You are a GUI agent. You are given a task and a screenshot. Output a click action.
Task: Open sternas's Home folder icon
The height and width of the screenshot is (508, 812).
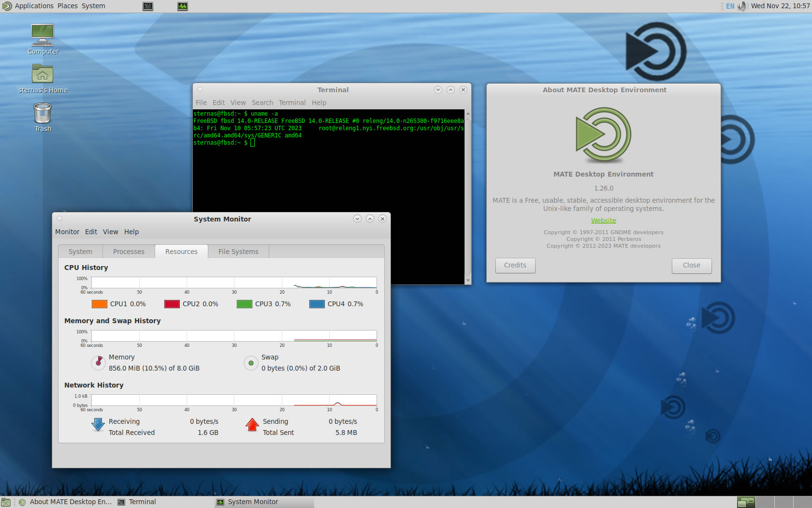pyautogui.click(x=43, y=79)
